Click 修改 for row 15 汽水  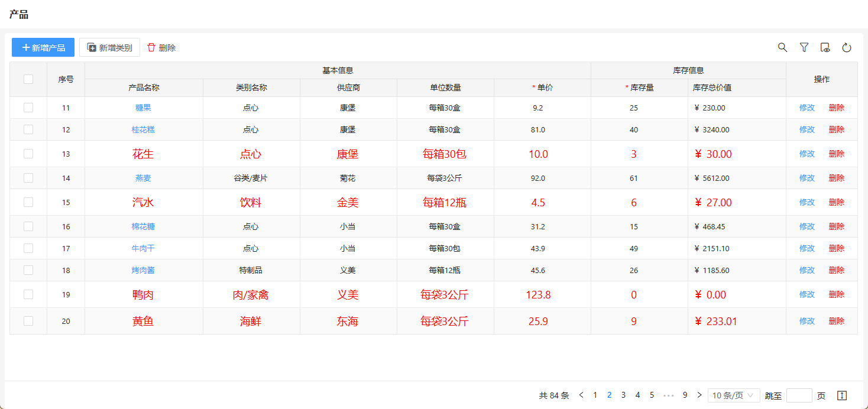click(x=807, y=202)
